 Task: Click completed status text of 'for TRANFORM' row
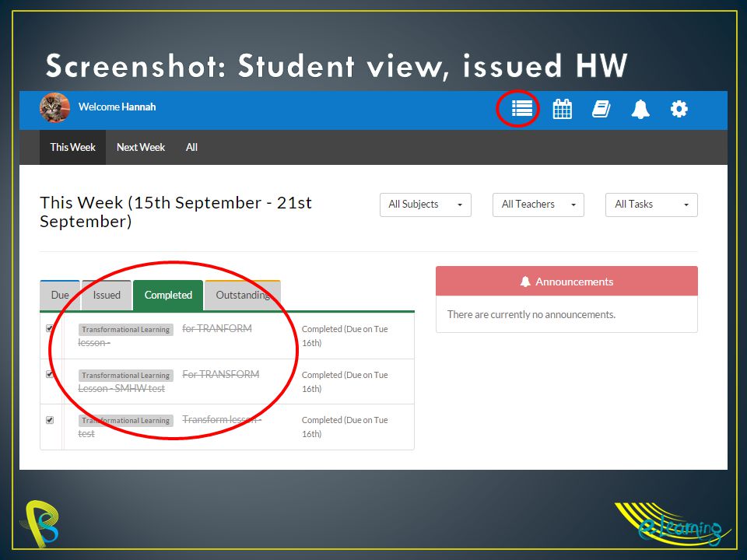[x=345, y=336]
